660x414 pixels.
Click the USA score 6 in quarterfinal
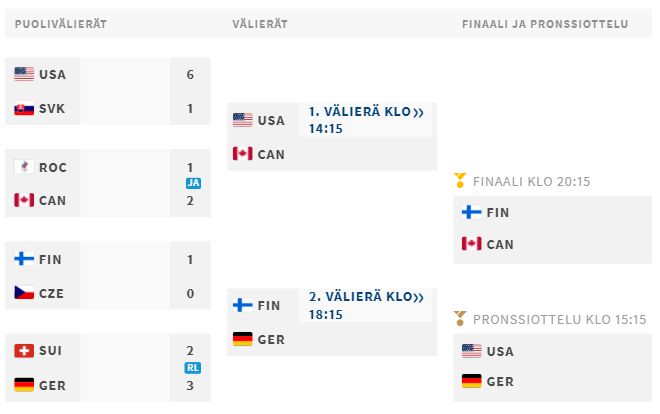[x=190, y=74]
